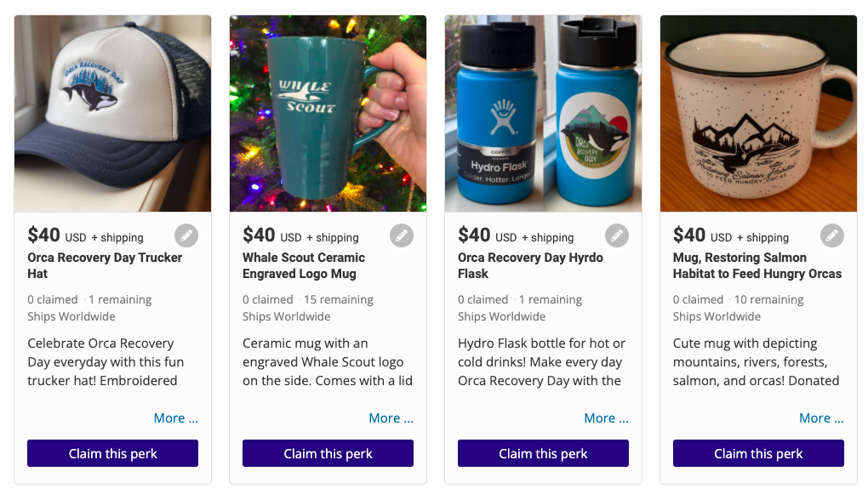Click Whale Scout Ceramic Engraved Logo Mug title

click(304, 265)
